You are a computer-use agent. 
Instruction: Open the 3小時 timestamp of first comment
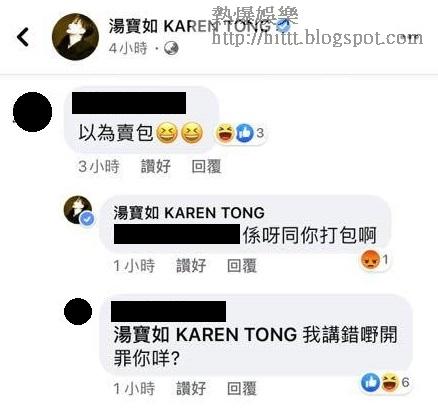tap(99, 166)
